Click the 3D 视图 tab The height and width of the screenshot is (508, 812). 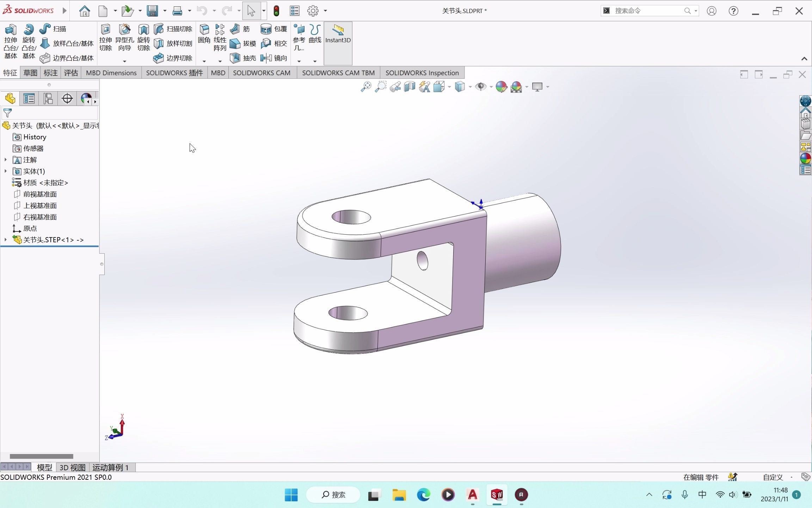[x=71, y=467]
